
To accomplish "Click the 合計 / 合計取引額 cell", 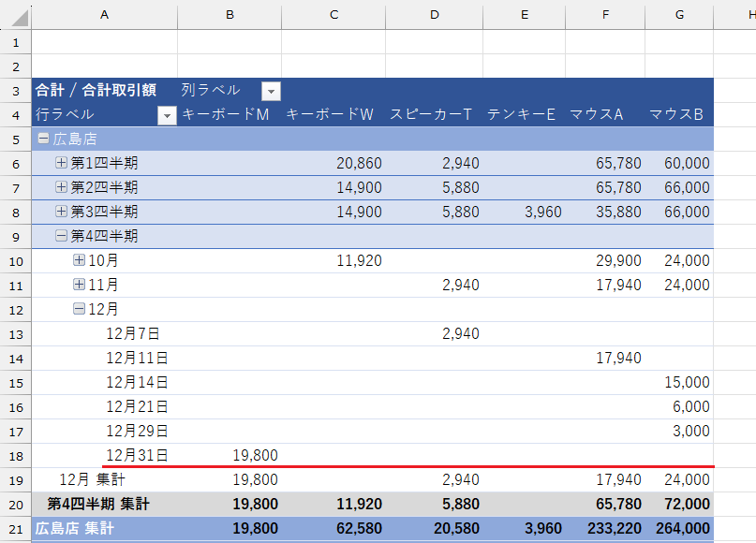I will point(96,90).
